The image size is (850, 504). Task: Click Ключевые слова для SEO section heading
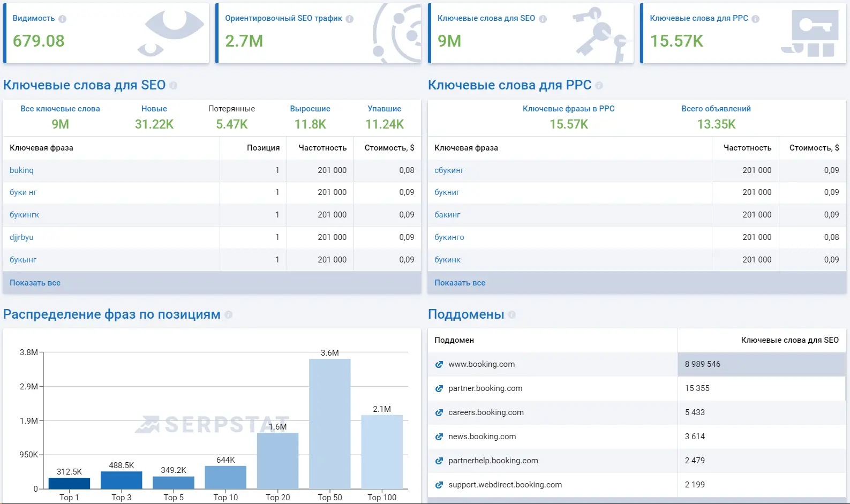click(84, 85)
